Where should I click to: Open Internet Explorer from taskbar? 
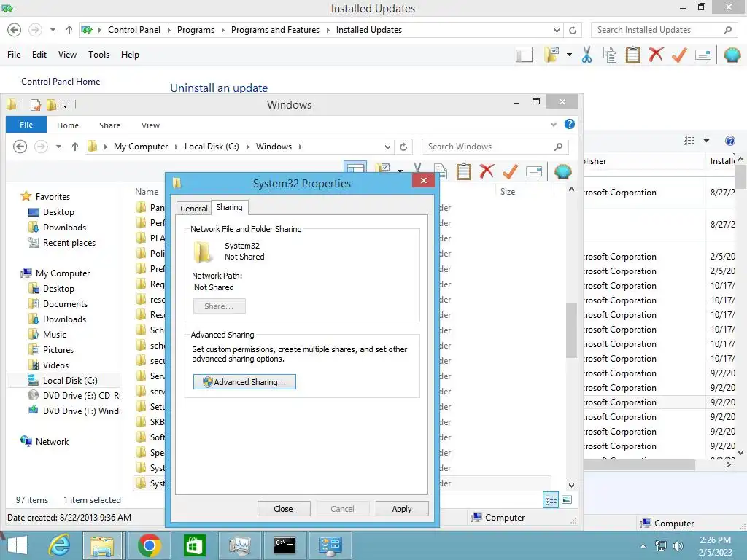click(59, 545)
